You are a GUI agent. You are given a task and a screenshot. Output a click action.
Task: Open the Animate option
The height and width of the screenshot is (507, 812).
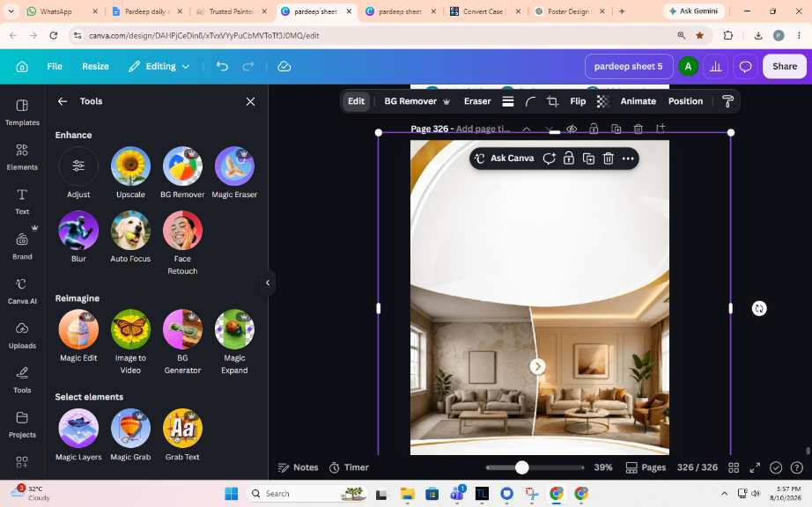tap(638, 101)
